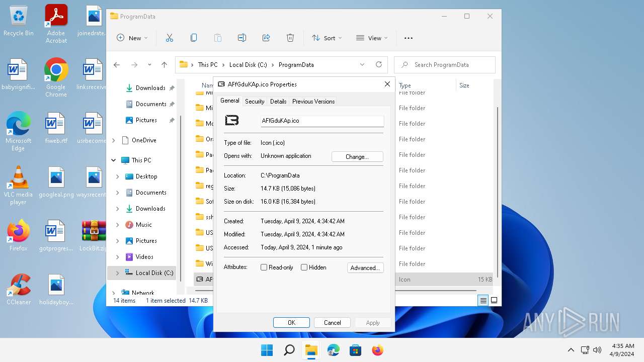This screenshot has height=362, width=644.
Task: Switch to the Details tab
Action: 278,102
